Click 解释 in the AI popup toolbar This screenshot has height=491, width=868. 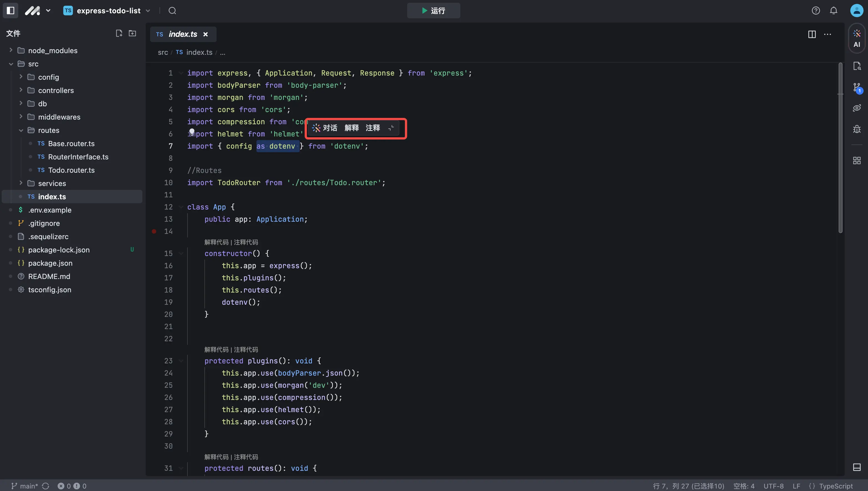[351, 128]
